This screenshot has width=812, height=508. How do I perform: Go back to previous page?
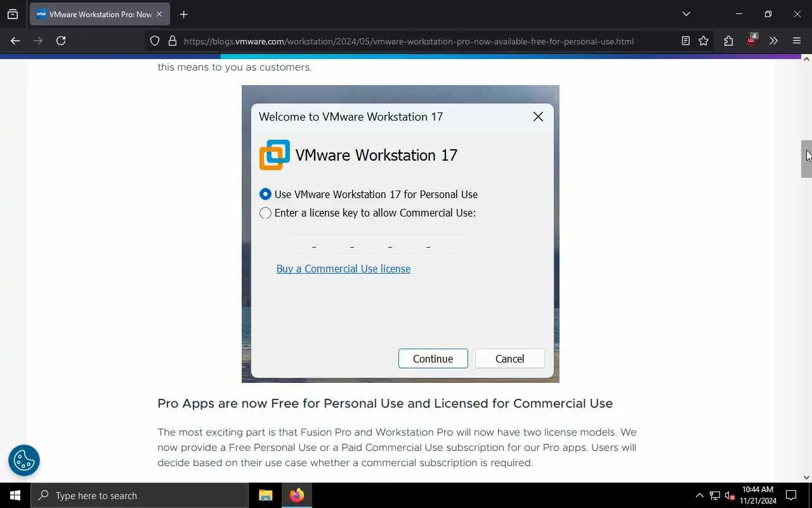(x=15, y=41)
